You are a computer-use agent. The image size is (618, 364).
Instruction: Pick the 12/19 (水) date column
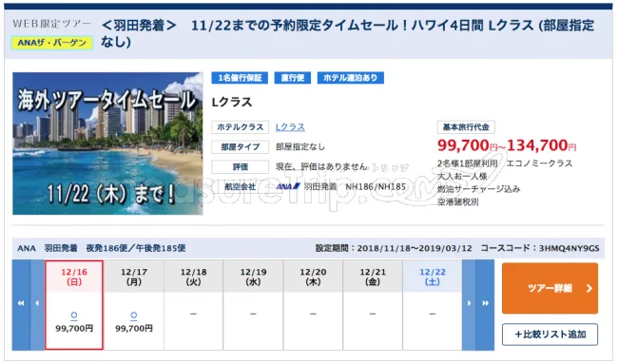coord(254,305)
